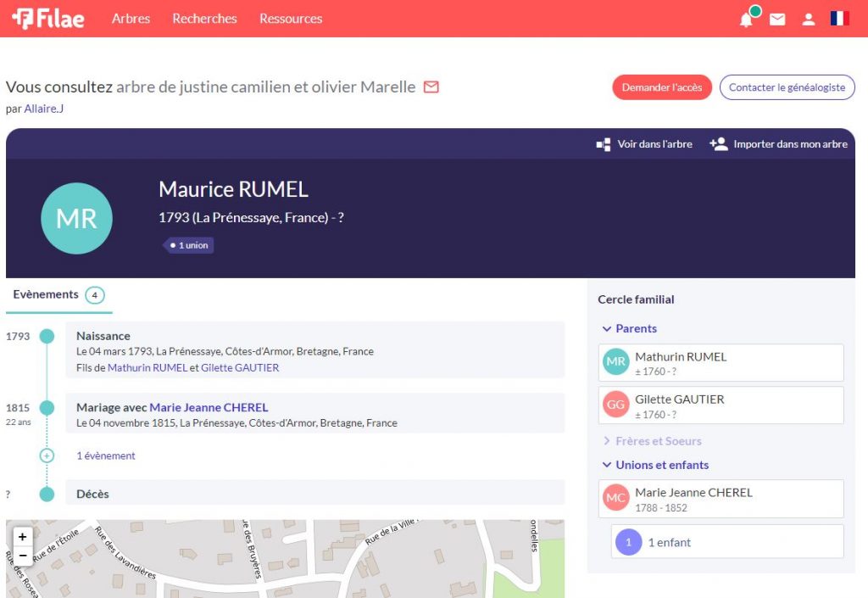Open the Arbres menu
Image resolution: width=868 pixels, height=598 pixels.
point(131,19)
